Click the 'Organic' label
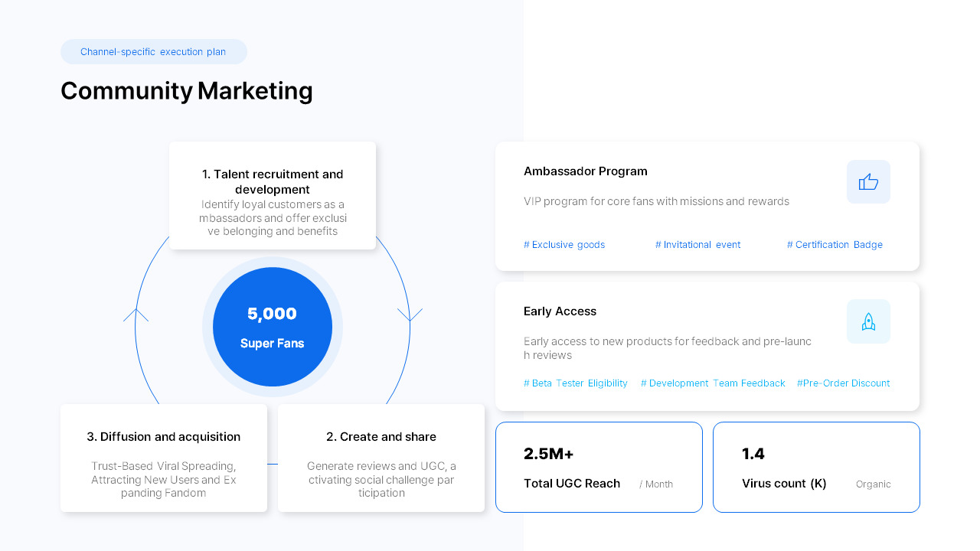Image resolution: width=980 pixels, height=551 pixels. pos(874,484)
